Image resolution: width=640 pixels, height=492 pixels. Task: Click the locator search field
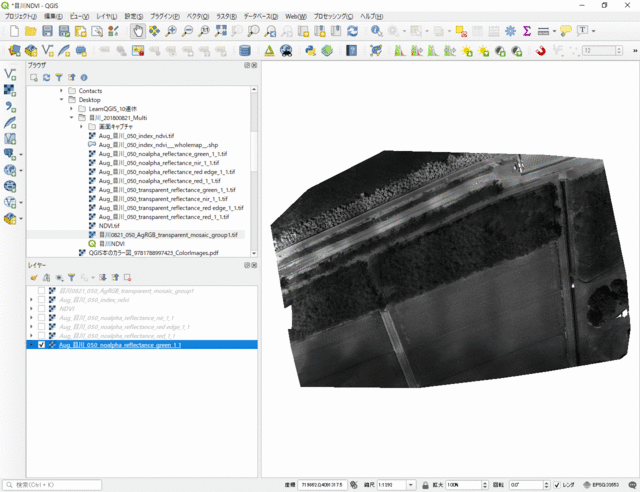pos(53,485)
